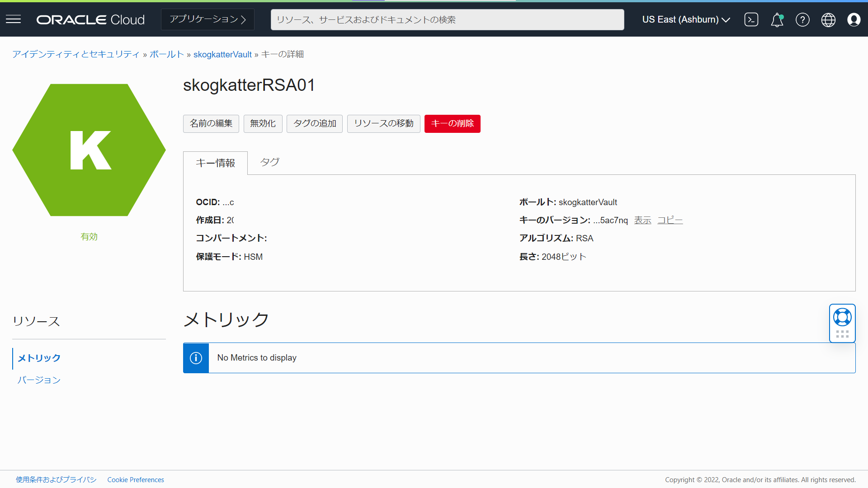Viewport: 868px width, 488px height.
Task: Open the skogkatterVault breadcrumb link
Action: (x=222, y=54)
